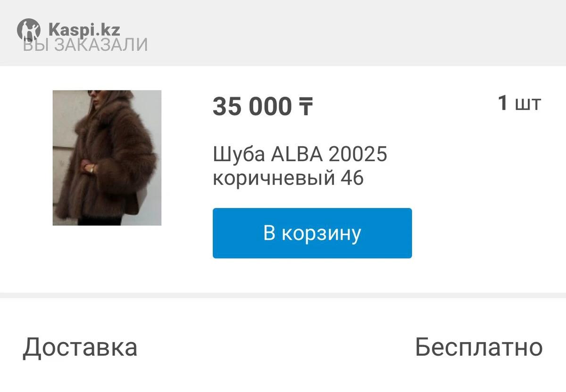
Task: Click the шт unit next to the quantity
Action: [x=528, y=104]
